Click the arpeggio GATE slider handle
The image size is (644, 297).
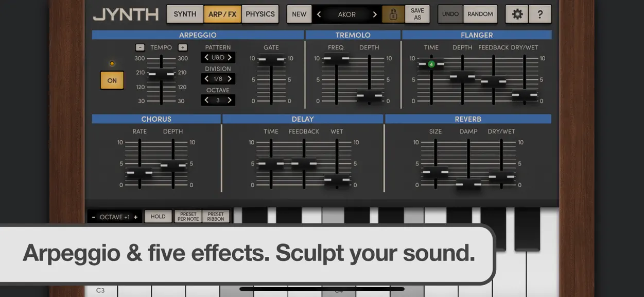point(271,60)
